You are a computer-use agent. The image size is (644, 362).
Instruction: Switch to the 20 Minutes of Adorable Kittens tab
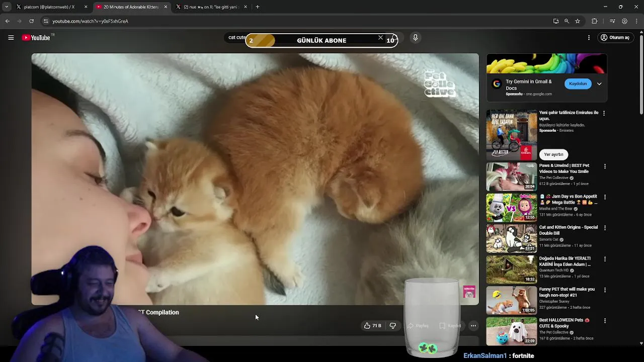131,7
